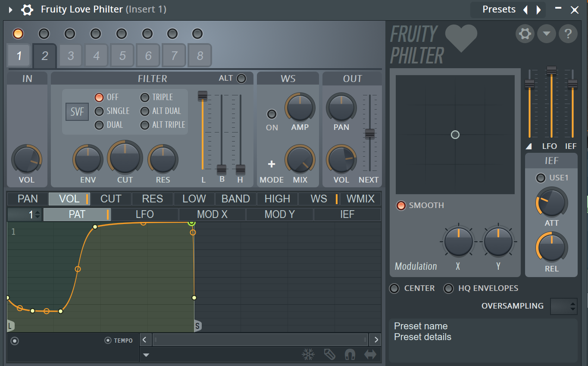
Task: Click the small circle icon left of TEMPO
Action: (15, 341)
